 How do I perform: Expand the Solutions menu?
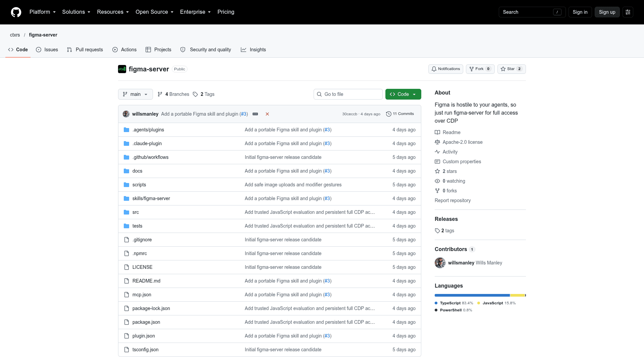click(76, 12)
